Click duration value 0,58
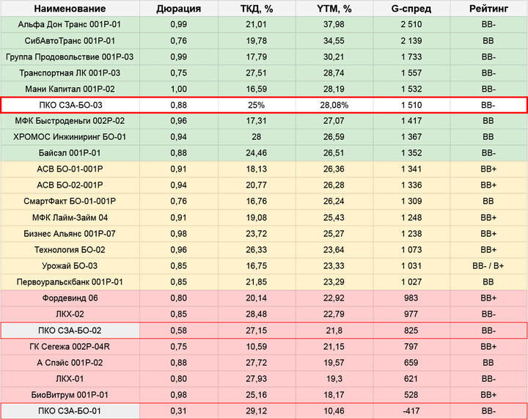The image size is (528, 420). click(x=179, y=331)
